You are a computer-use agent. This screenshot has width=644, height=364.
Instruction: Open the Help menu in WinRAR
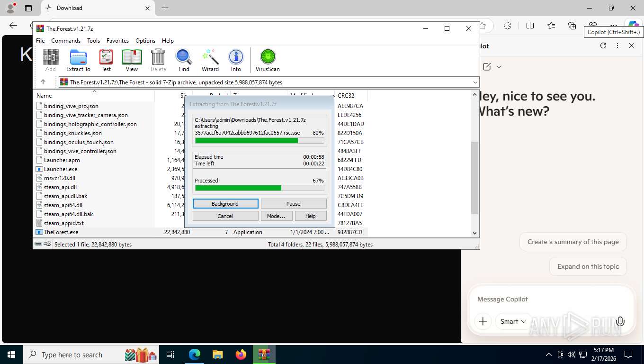(x=168, y=41)
